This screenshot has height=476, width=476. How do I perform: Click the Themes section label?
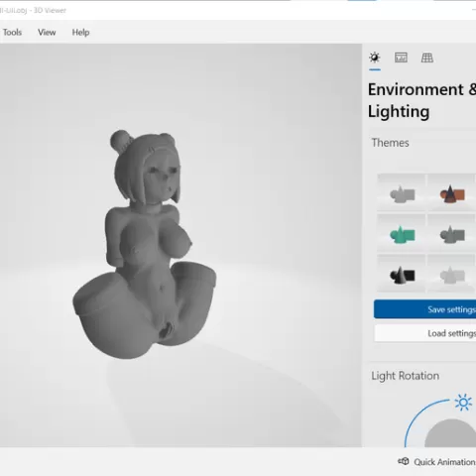click(390, 143)
